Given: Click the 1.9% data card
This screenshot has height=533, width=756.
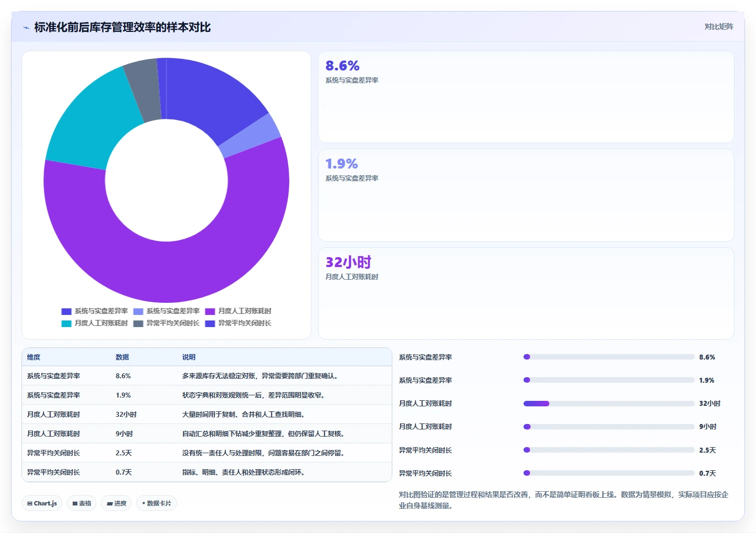Looking at the screenshot, I should tap(526, 195).
